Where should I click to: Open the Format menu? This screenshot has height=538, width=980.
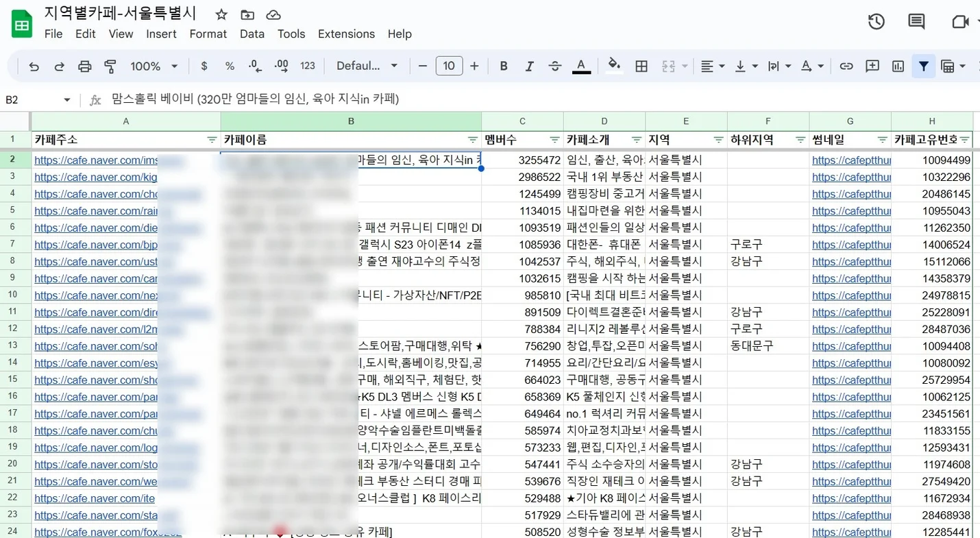click(208, 34)
